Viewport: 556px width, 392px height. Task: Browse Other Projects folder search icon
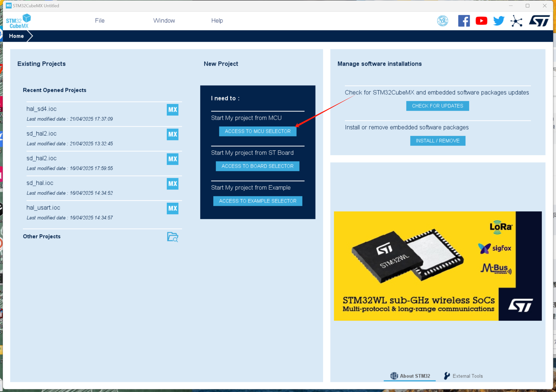click(172, 237)
